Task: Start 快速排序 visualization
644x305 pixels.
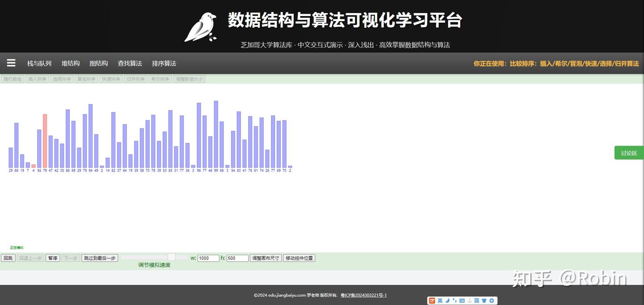Action: point(110,79)
